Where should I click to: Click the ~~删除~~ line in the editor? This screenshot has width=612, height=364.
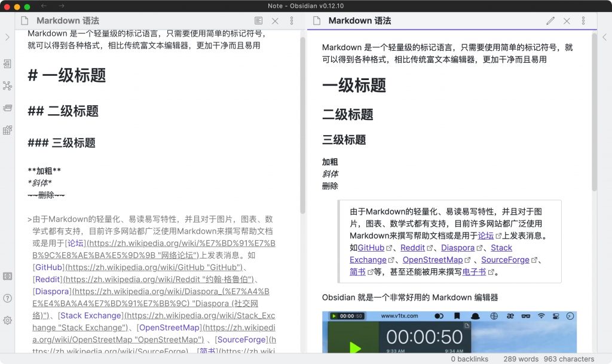(46, 195)
